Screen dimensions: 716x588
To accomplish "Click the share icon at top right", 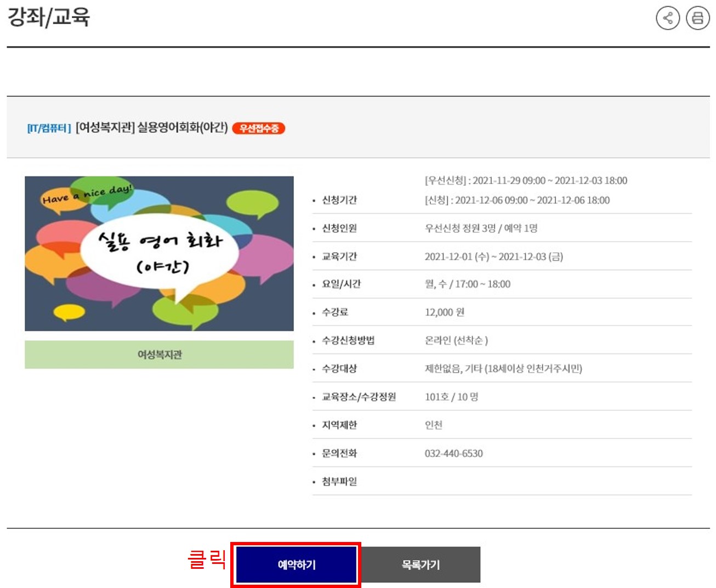I will (667, 18).
